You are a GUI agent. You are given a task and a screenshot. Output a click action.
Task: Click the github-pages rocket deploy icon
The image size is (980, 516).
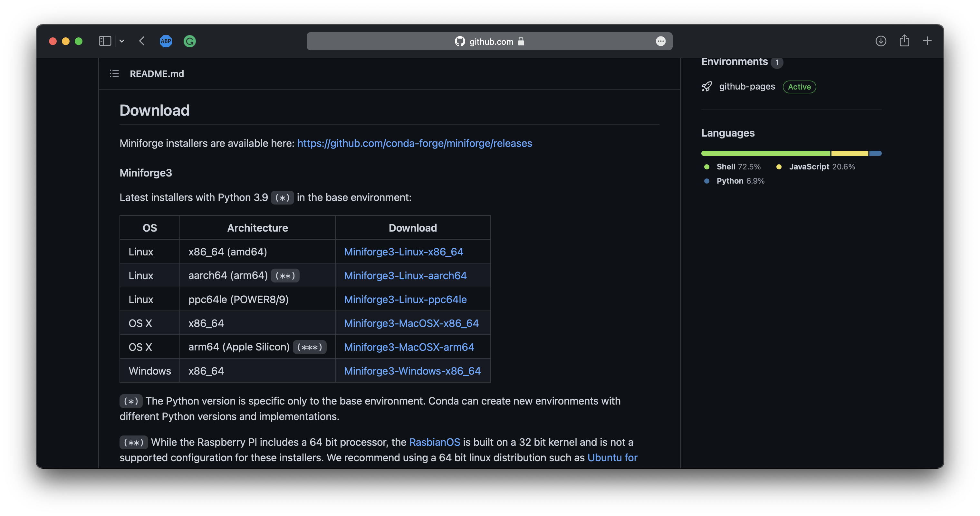706,86
